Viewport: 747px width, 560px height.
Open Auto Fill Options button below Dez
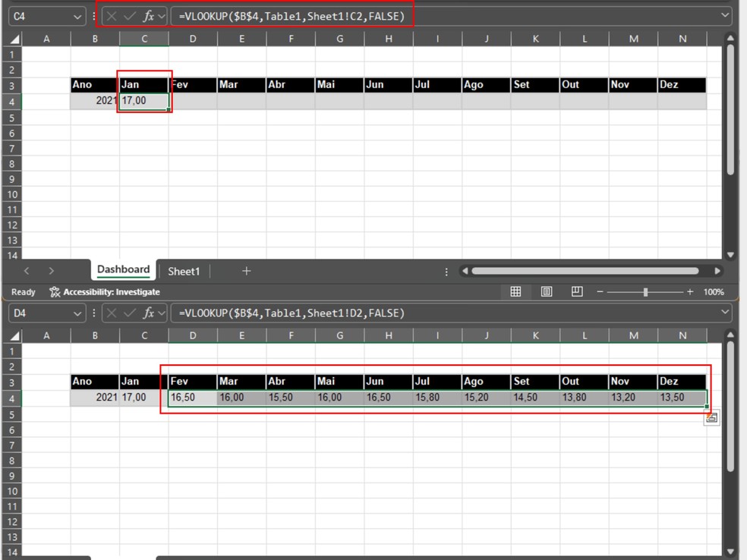tap(712, 418)
